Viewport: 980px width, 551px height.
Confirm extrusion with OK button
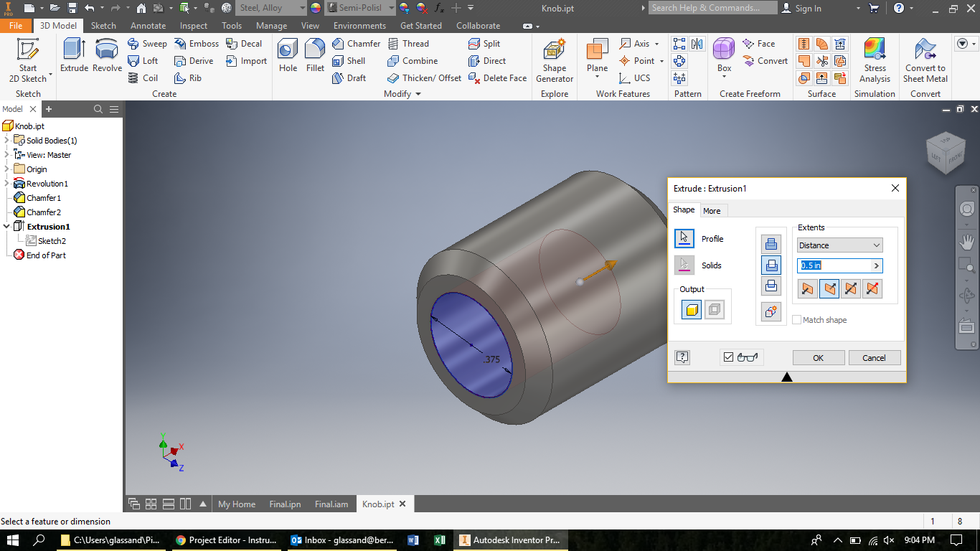point(818,357)
